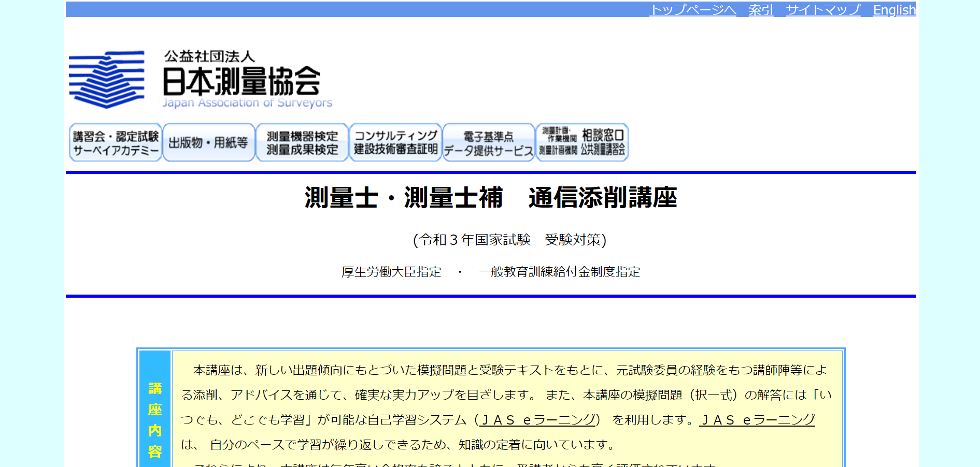Open コンサルティング 建設技術審査証明 menu
Image resolution: width=980 pixels, height=467 pixels.
(395, 142)
